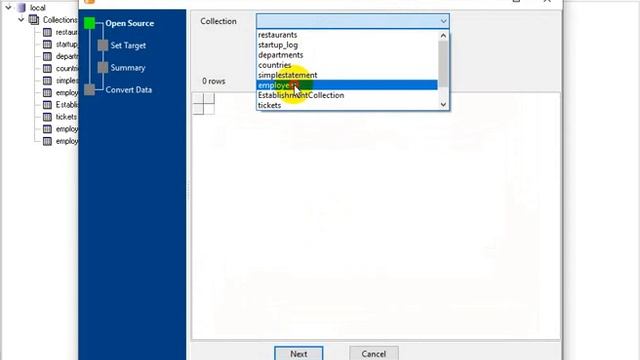Screen dimensions: 640x360
Task: Select restaurants in the Collection dropdown list
Action: point(347,35)
